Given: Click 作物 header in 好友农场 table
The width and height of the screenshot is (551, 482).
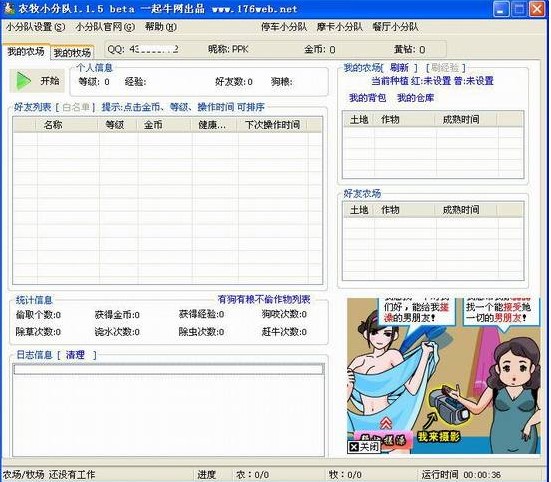Looking at the screenshot, I should [x=404, y=210].
